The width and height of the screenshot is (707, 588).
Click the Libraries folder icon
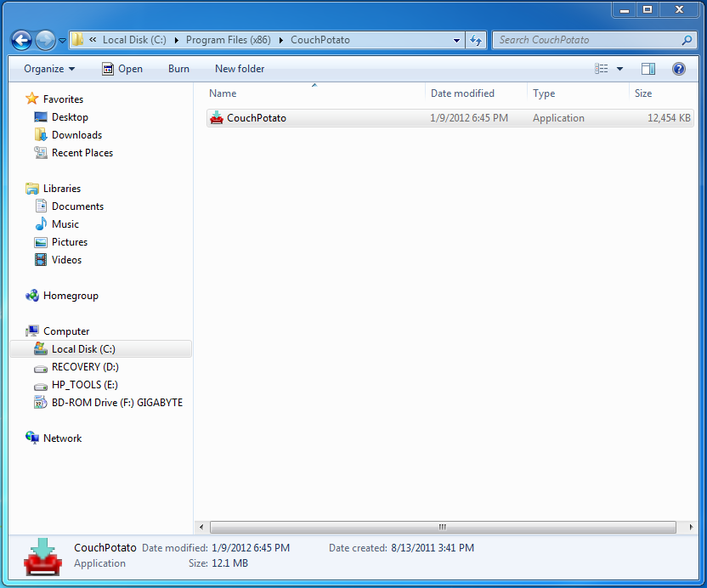32,189
